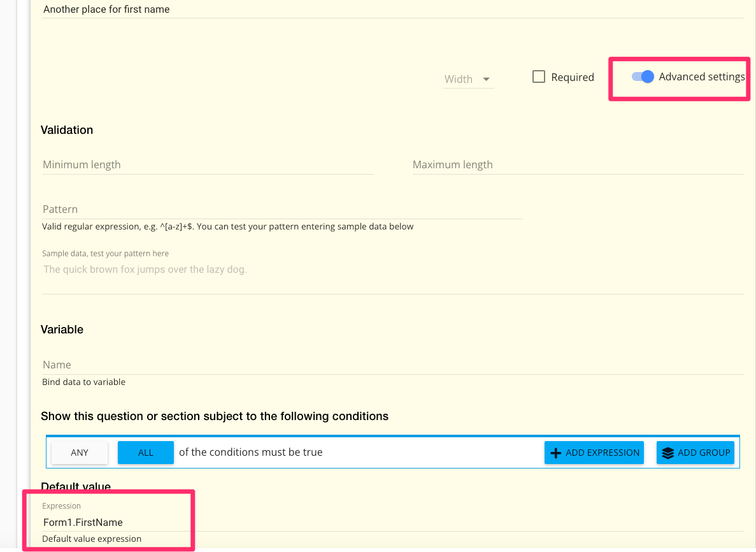Click the Required label text
The height and width of the screenshot is (552, 756).
[x=572, y=77]
